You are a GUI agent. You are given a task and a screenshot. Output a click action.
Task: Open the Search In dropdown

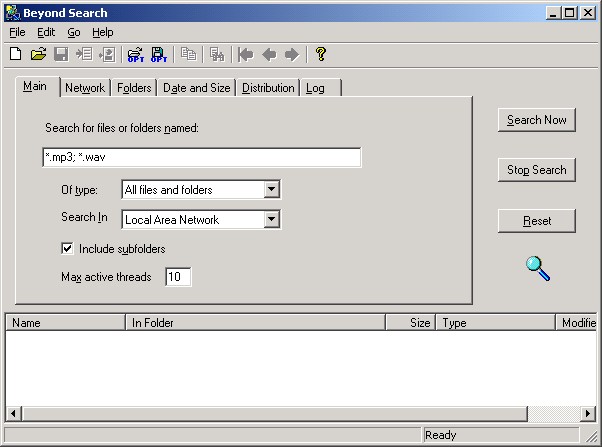[x=271, y=219]
